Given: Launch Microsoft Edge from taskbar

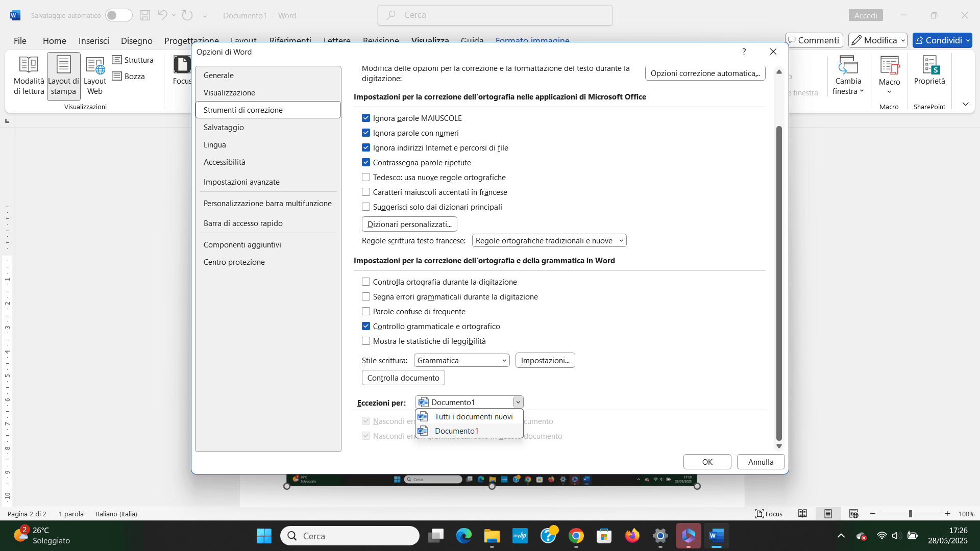Looking at the screenshot, I should 464,536.
